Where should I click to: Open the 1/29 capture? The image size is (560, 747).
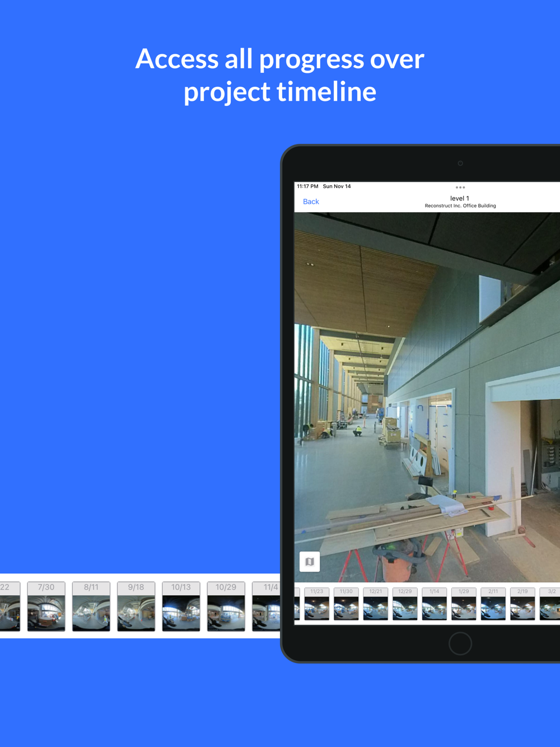(x=464, y=604)
